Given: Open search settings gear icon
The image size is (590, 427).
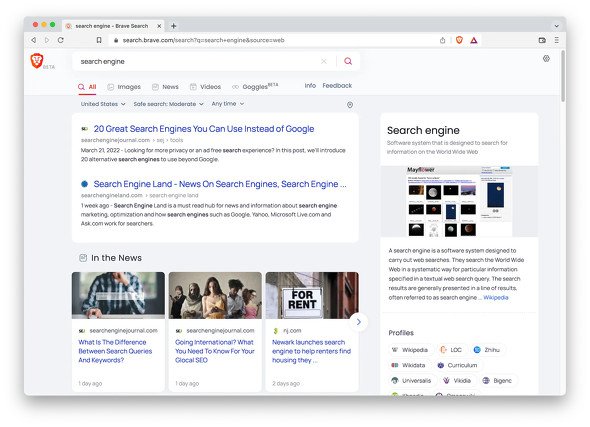Looking at the screenshot, I should click(x=546, y=58).
